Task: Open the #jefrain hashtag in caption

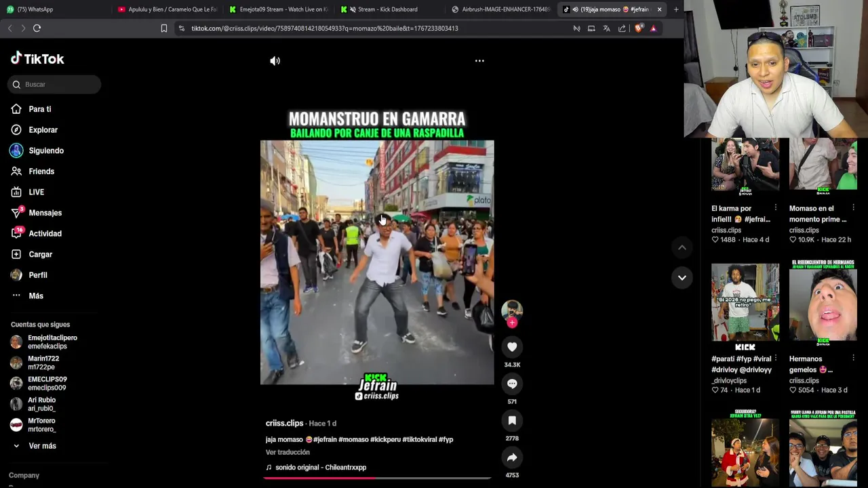Action: click(x=325, y=440)
